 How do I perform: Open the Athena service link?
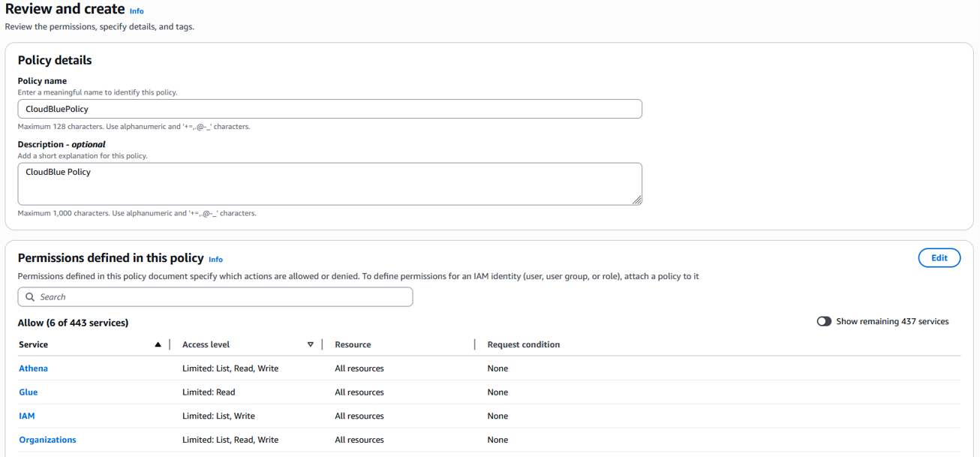33,368
